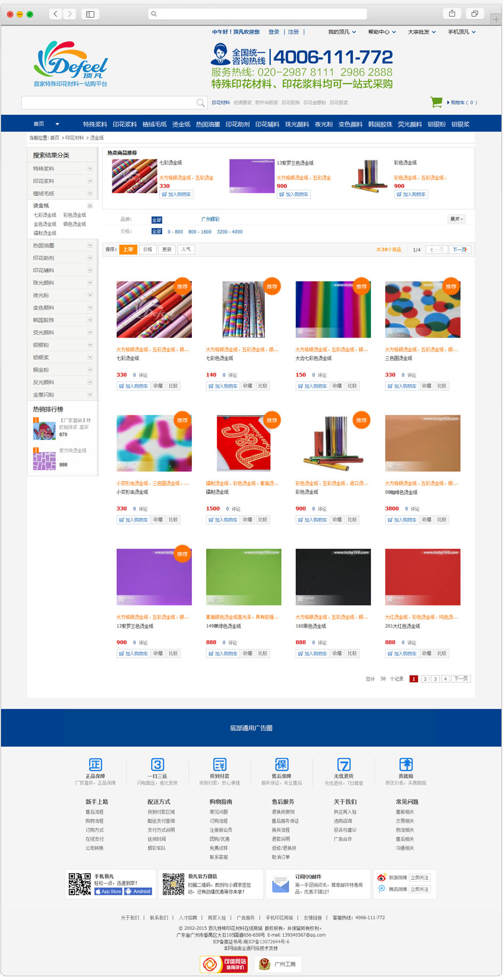Click the App Store download badge
The image size is (503, 980).
109,891
